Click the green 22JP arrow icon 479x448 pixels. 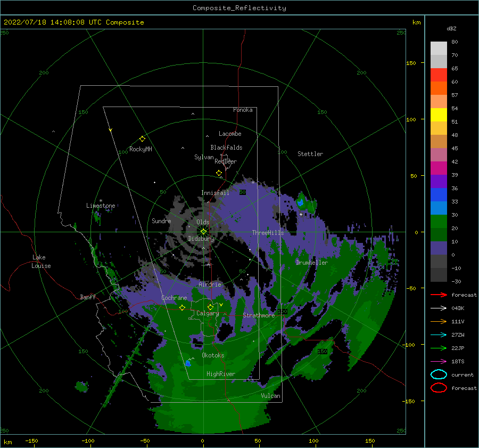(439, 348)
